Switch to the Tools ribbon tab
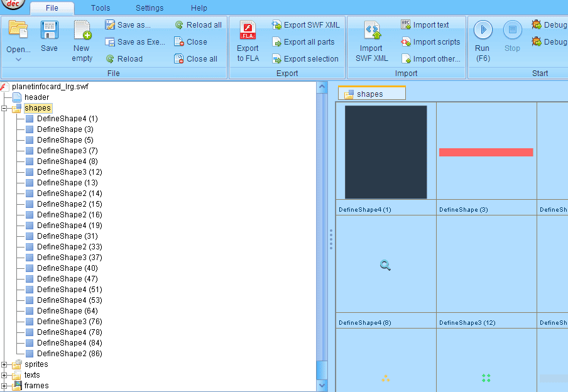 (x=100, y=8)
